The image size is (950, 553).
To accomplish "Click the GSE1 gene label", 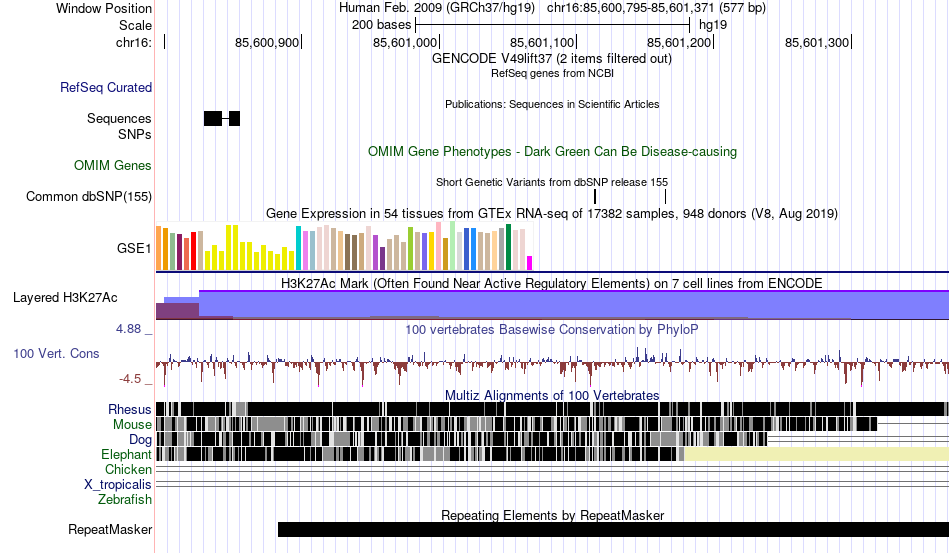I will click(133, 248).
